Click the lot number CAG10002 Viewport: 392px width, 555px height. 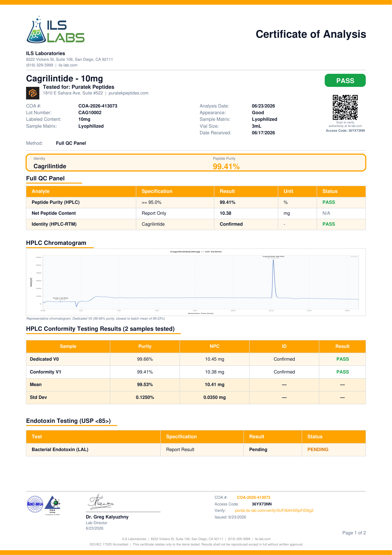pyautogui.click(x=90, y=113)
